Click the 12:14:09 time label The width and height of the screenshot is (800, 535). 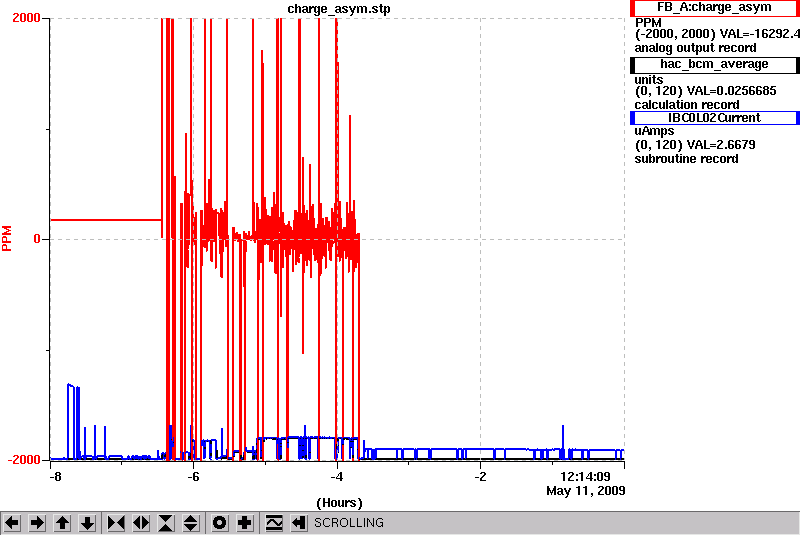pyautogui.click(x=585, y=477)
